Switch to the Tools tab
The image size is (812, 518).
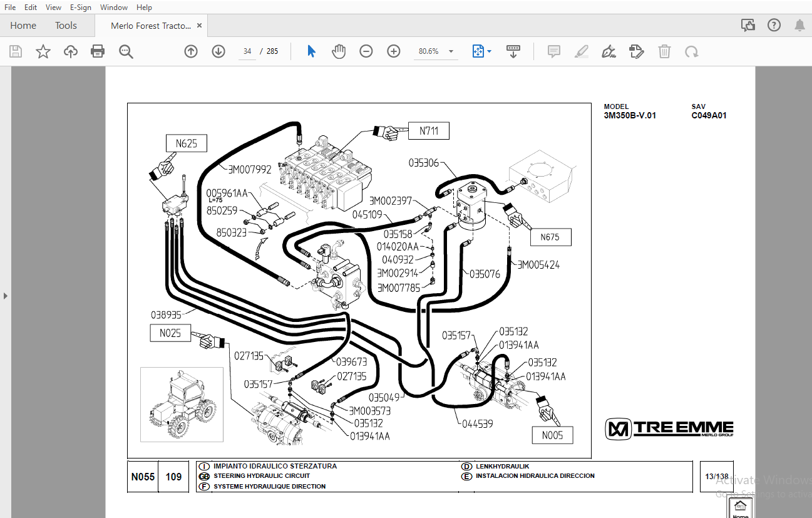(x=66, y=26)
